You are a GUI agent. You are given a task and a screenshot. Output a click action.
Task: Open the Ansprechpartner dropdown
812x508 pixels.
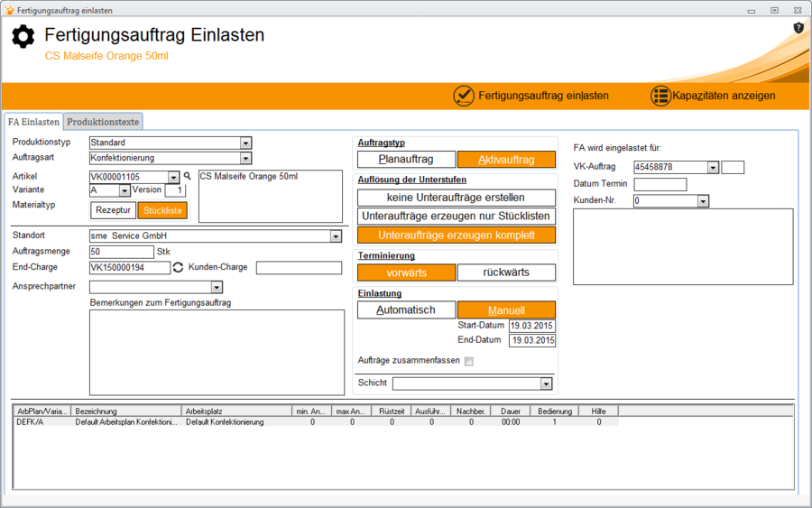point(217,288)
